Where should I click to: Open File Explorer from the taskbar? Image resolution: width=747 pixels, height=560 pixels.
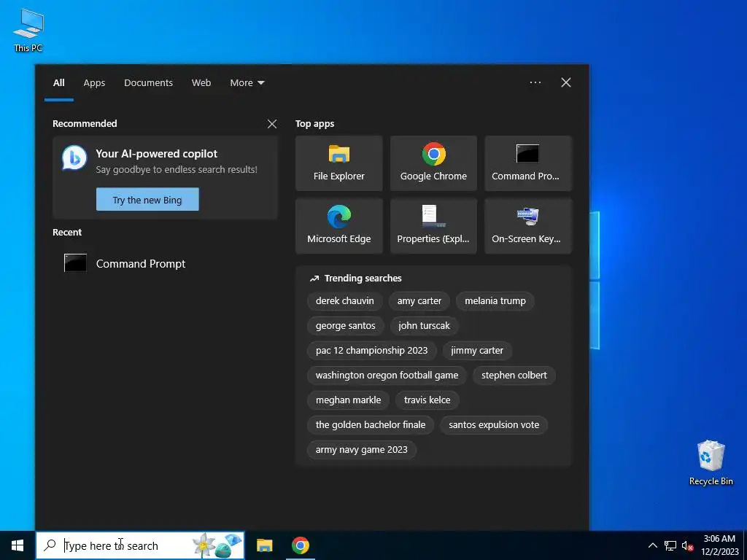click(x=264, y=545)
